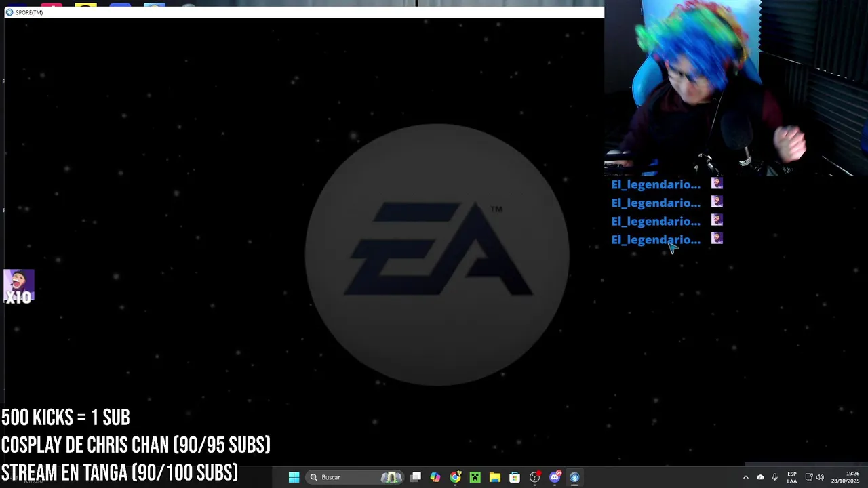Launch Copilot from the taskbar
This screenshot has height=488, width=868.
point(435,477)
